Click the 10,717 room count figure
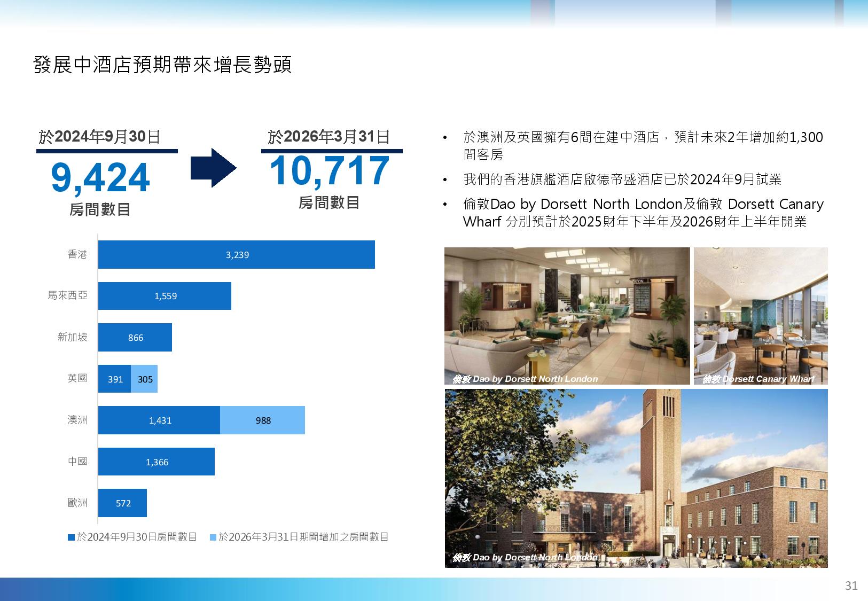Image resolution: width=868 pixels, height=601 pixels. coord(330,171)
